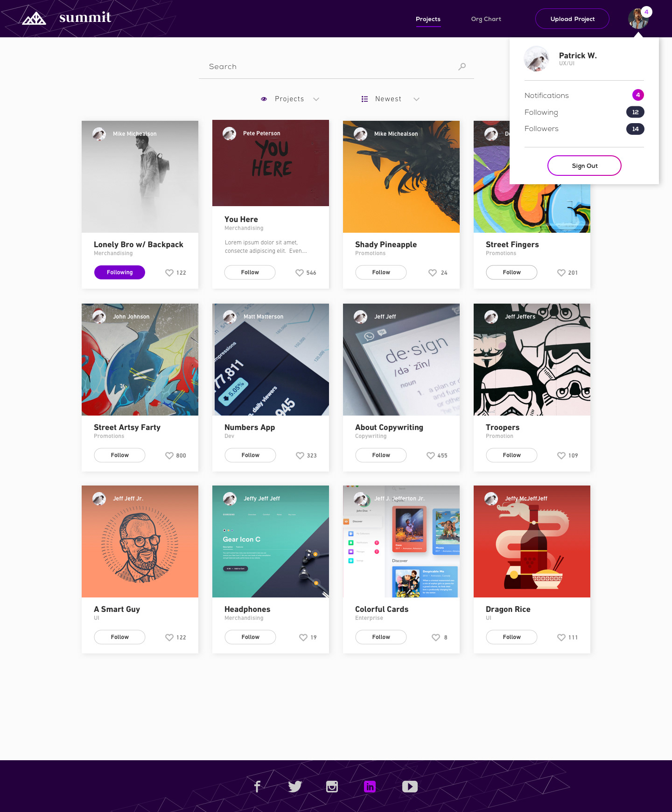This screenshot has width=672, height=812.
Task: Click into the Search input field
Action: coord(336,67)
